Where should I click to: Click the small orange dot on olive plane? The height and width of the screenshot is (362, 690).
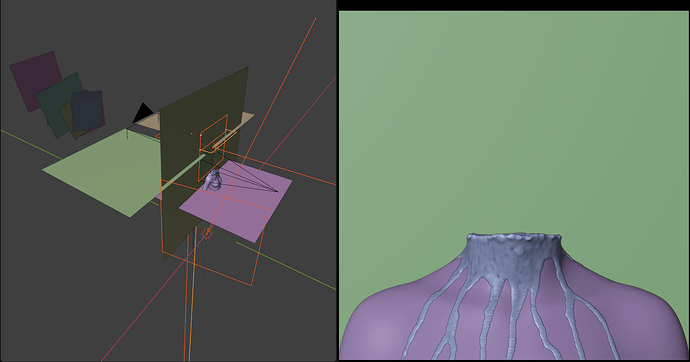(x=191, y=133)
